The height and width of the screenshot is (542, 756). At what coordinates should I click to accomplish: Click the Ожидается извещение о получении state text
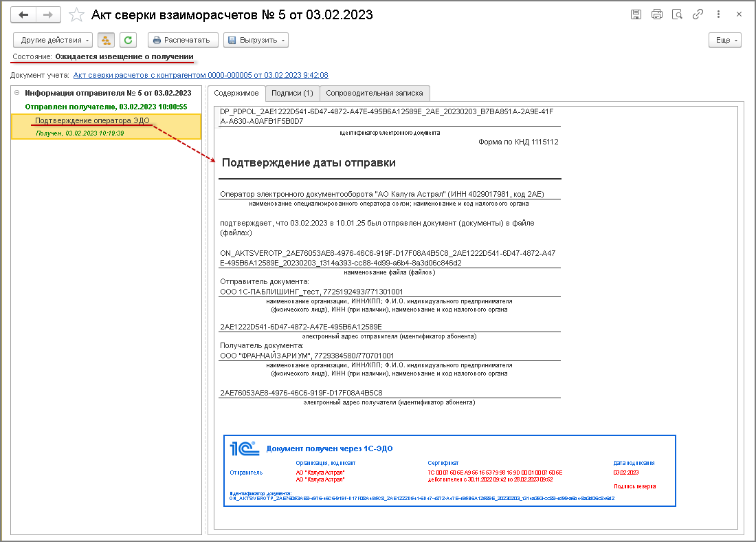[124, 56]
